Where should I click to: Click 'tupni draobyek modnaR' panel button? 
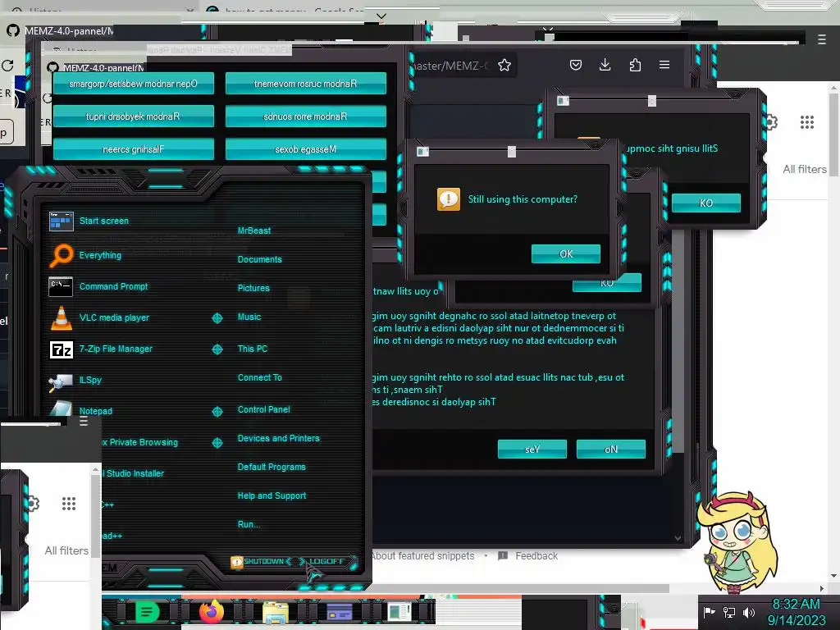click(x=134, y=116)
